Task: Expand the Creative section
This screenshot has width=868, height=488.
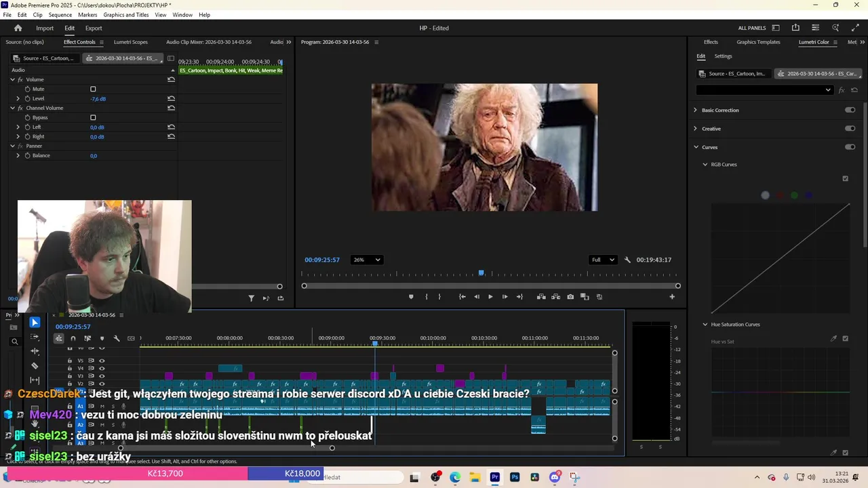Action: click(695, 128)
